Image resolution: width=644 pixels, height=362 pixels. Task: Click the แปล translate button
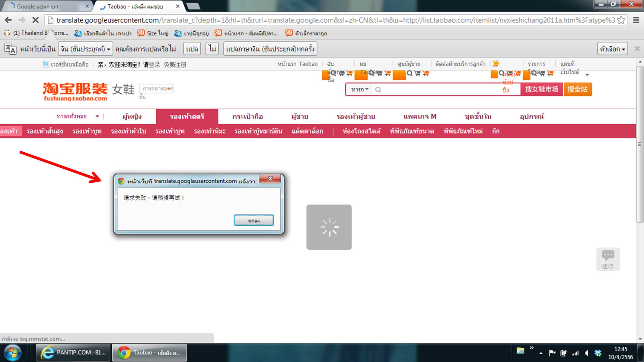pyautogui.click(x=192, y=49)
